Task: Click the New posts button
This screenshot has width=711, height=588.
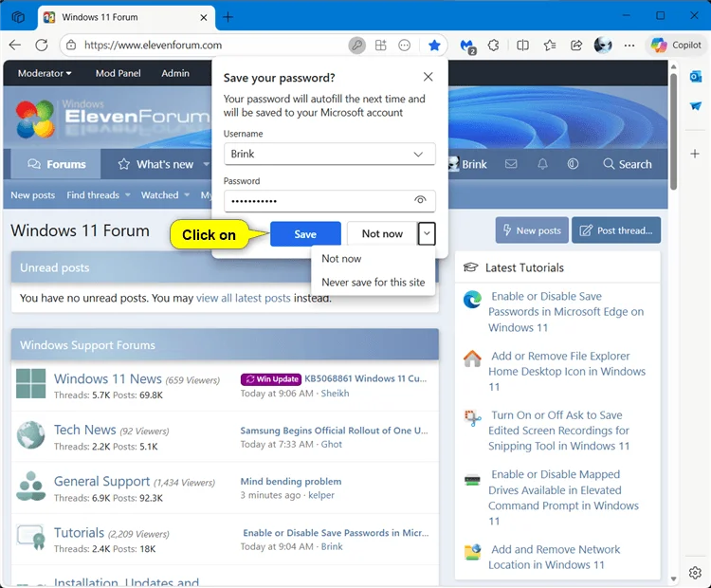Action: (532, 230)
